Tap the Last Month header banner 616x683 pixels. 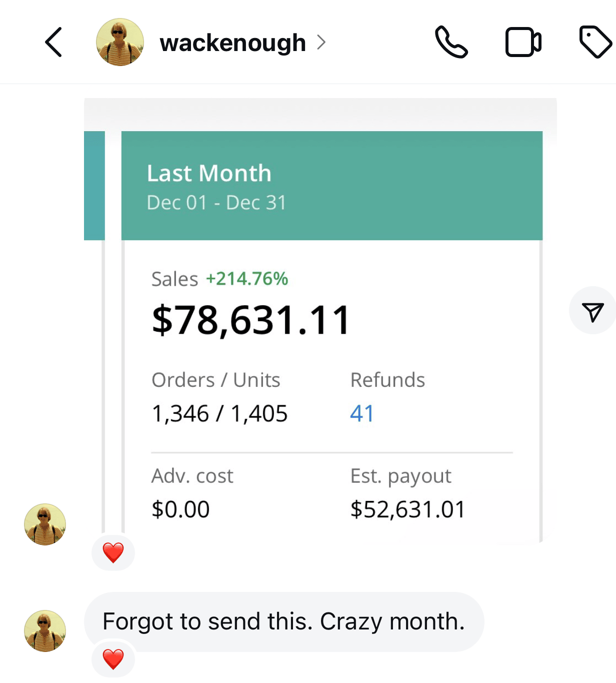[x=332, y=186]
